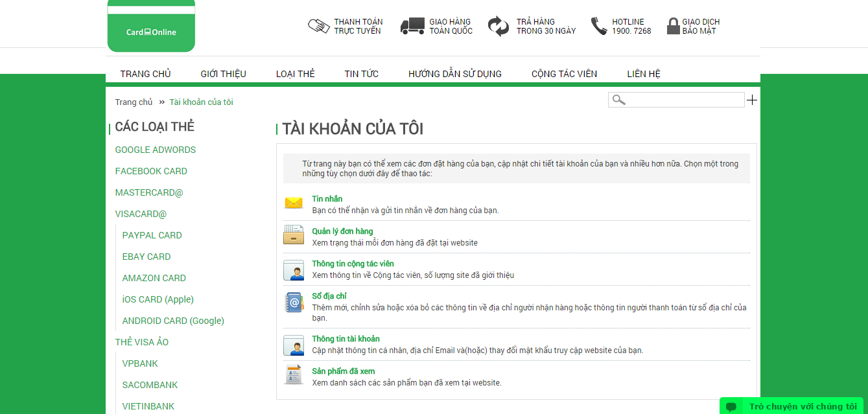The image size is (868, 414).
Task: Click the return arrows icon
Action: point(499,27)
